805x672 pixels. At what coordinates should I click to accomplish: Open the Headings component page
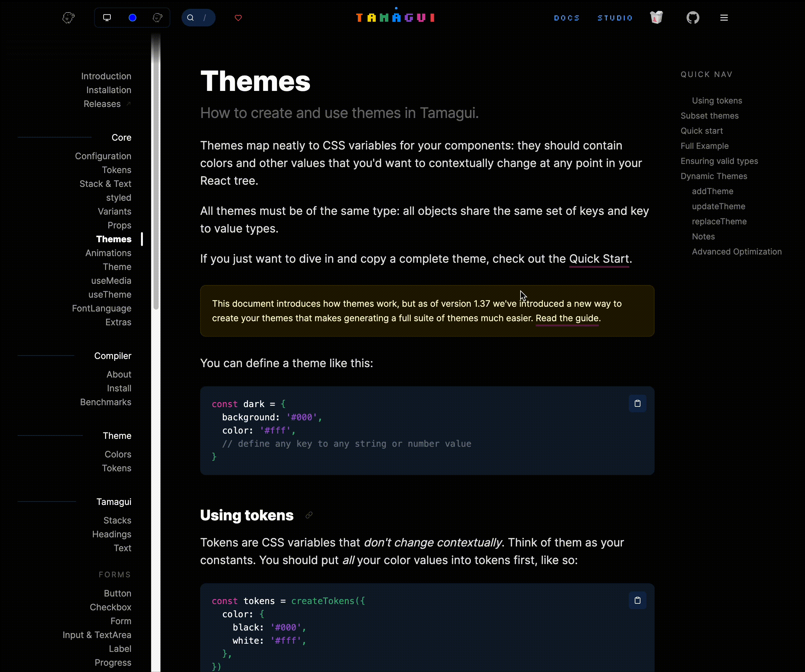pyautogui.click(x=111, y=534)
